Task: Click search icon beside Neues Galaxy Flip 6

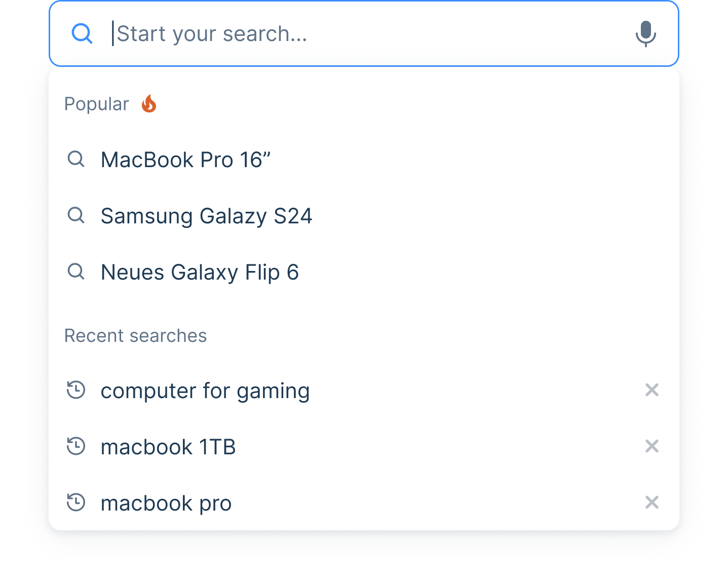Action: coord(76,271)
